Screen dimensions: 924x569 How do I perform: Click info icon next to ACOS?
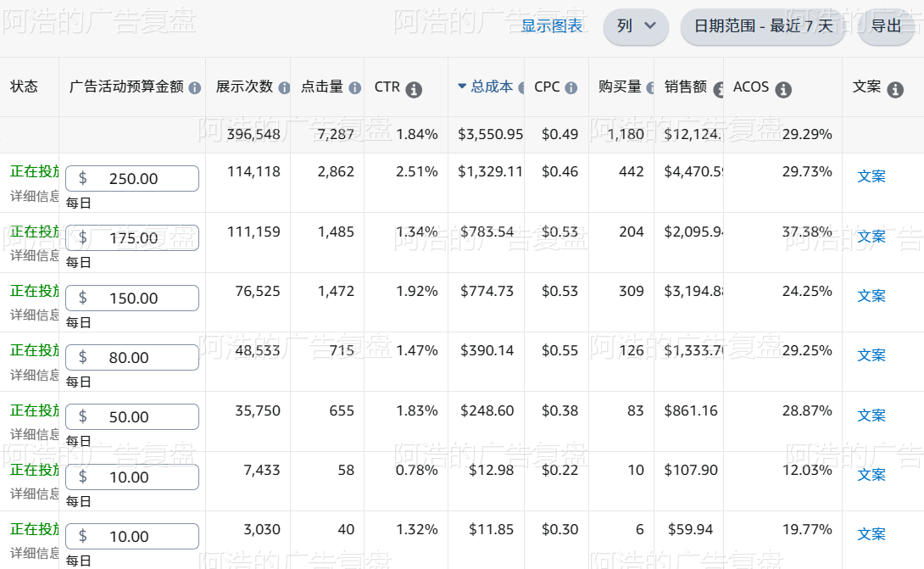coord(783,90)
